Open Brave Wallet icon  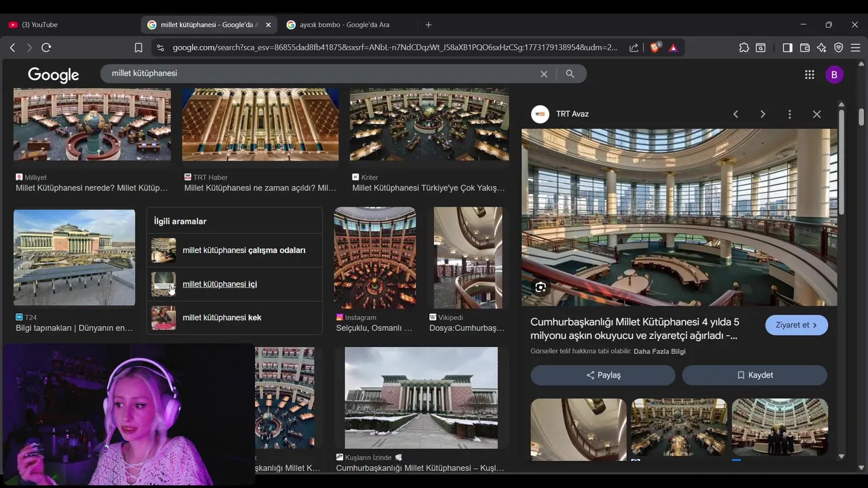pos(805,47)
